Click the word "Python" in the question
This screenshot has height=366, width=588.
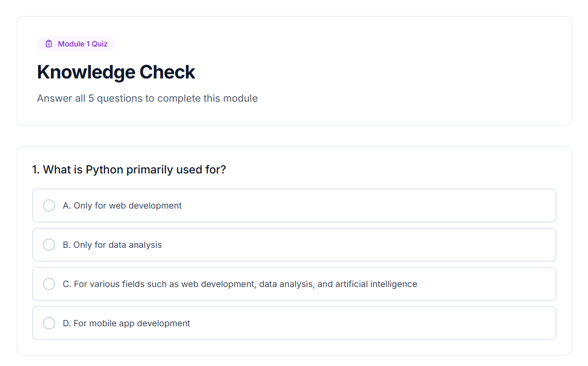(x=102, y=169)
